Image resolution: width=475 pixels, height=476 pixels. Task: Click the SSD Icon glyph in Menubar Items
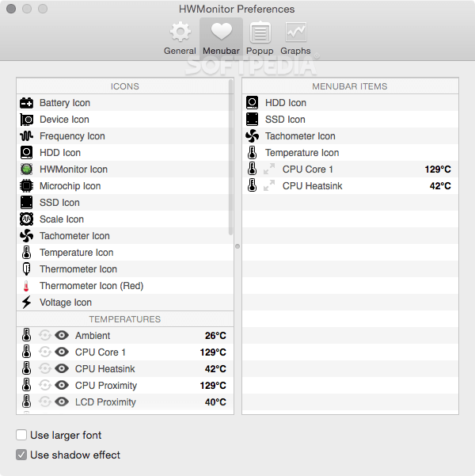252,120
